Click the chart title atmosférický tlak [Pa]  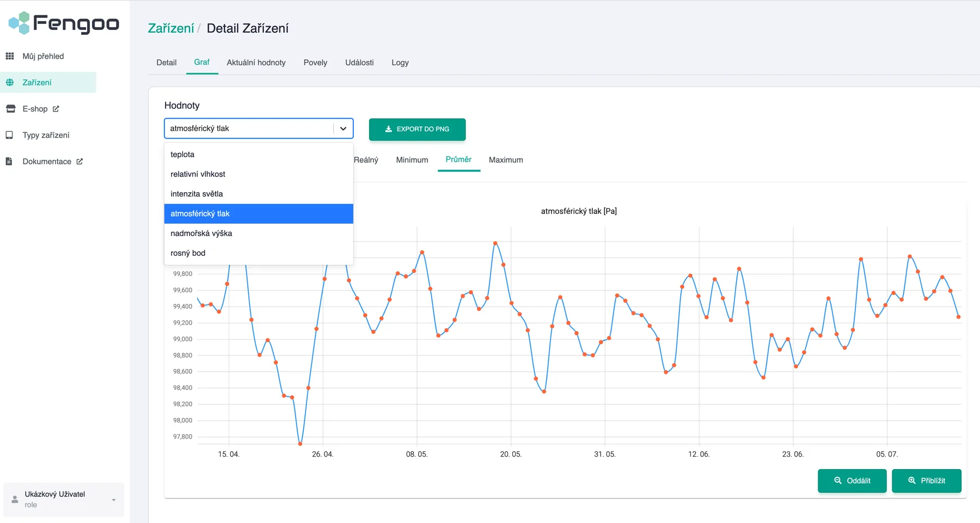(579, 211)
